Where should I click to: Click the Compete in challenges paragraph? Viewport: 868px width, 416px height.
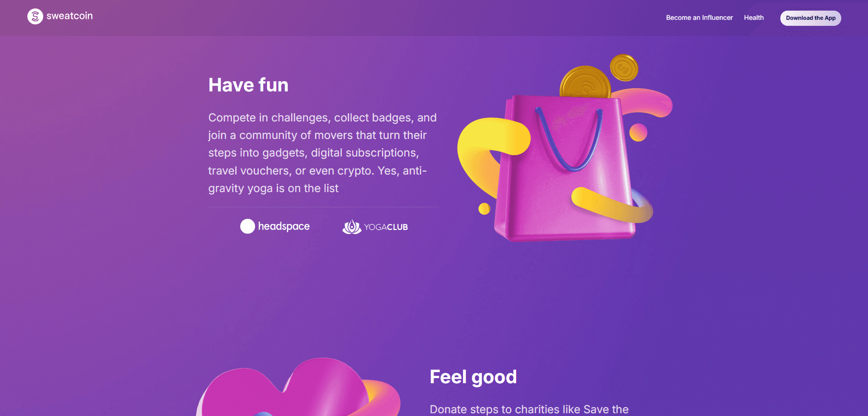click(322, 153)
